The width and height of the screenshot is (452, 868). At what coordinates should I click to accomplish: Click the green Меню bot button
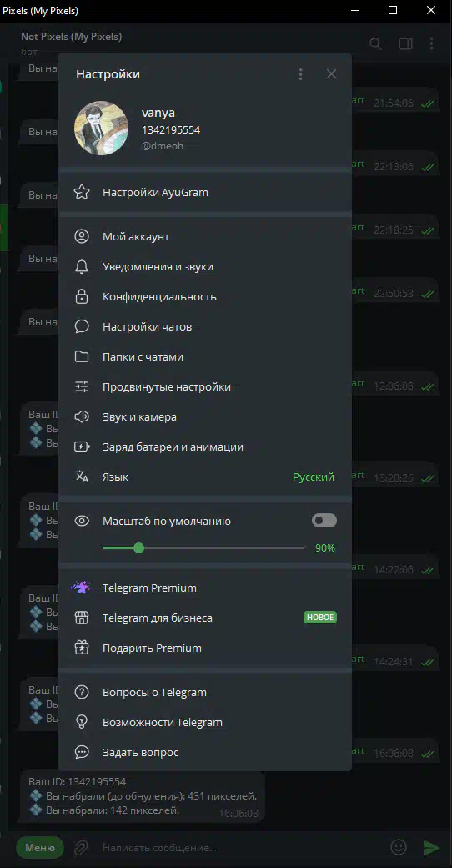tap(40, 847)
